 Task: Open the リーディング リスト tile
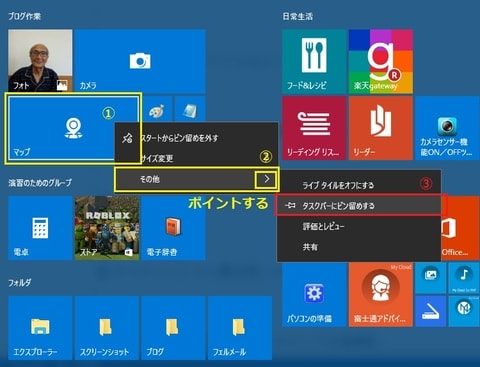[x=314, y=128]
